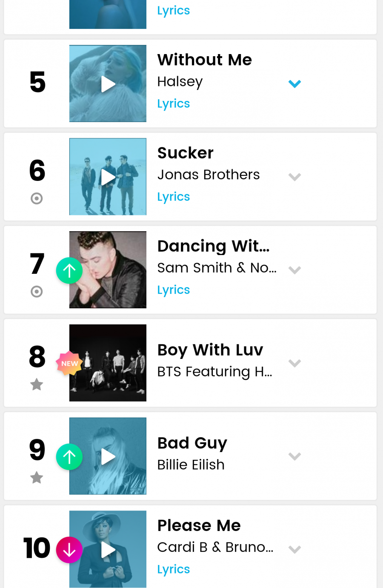Image resolution: width=383 pixels, height=588 pixels.
Task: Play Bad Guy by Billie Eilish
Action: 108,457
